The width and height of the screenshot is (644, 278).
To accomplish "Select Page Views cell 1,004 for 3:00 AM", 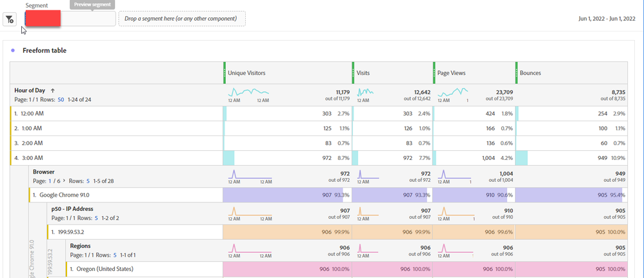I will pos(474,157).
